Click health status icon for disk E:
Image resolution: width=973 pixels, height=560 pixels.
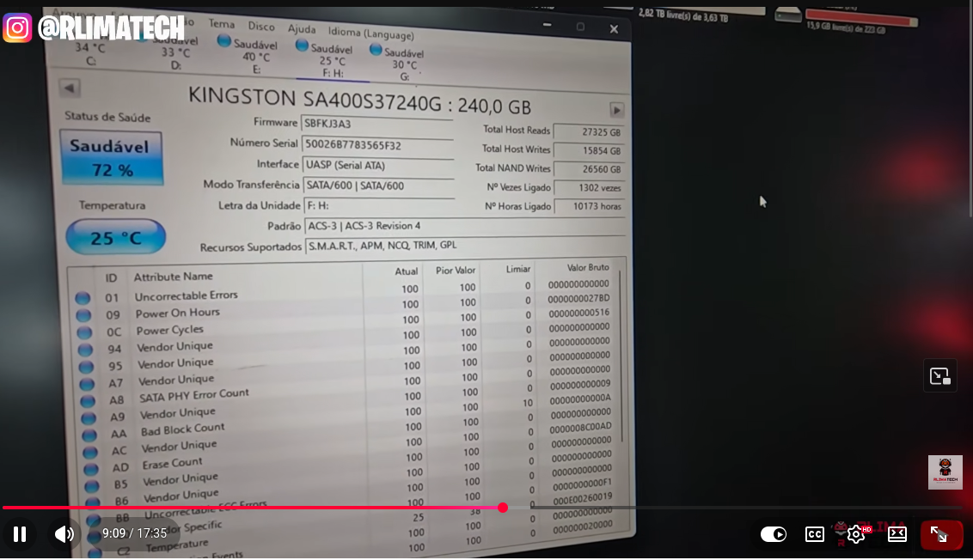[224, 41]
